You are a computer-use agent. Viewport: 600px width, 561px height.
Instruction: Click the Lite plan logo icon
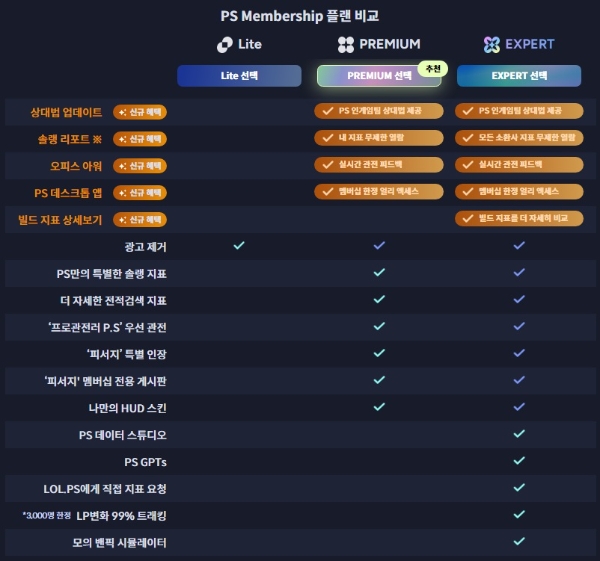point(224,44)
